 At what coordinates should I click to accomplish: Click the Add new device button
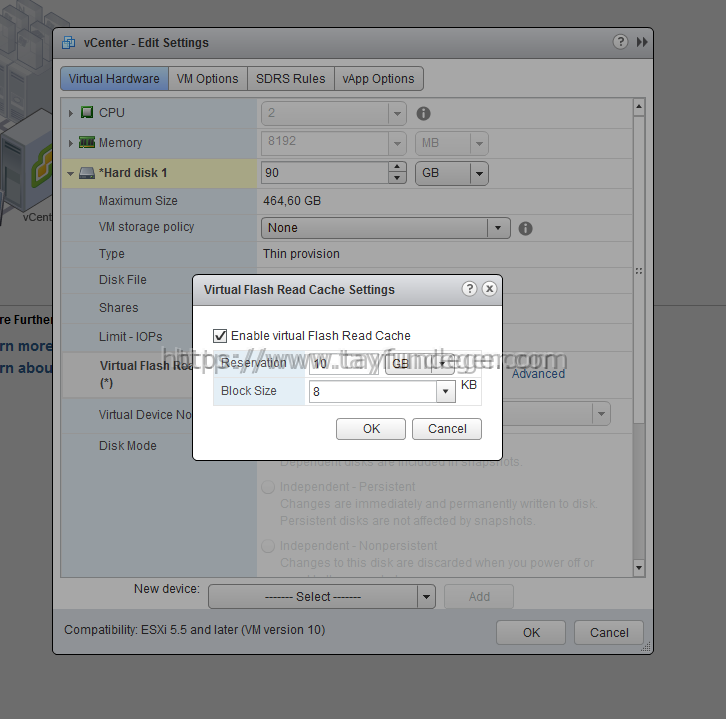click(x=479, y=597)
